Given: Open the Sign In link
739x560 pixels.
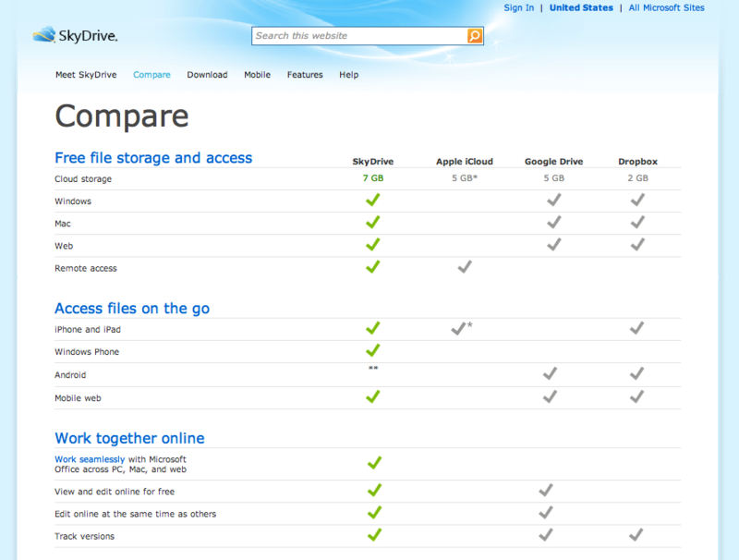Looking at the screenshot, I should (519, 7).
